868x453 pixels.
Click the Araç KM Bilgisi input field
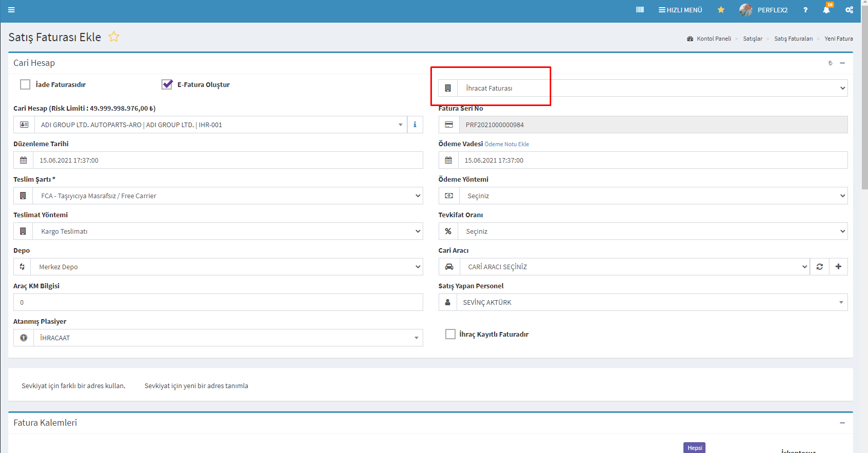(218, 302)
